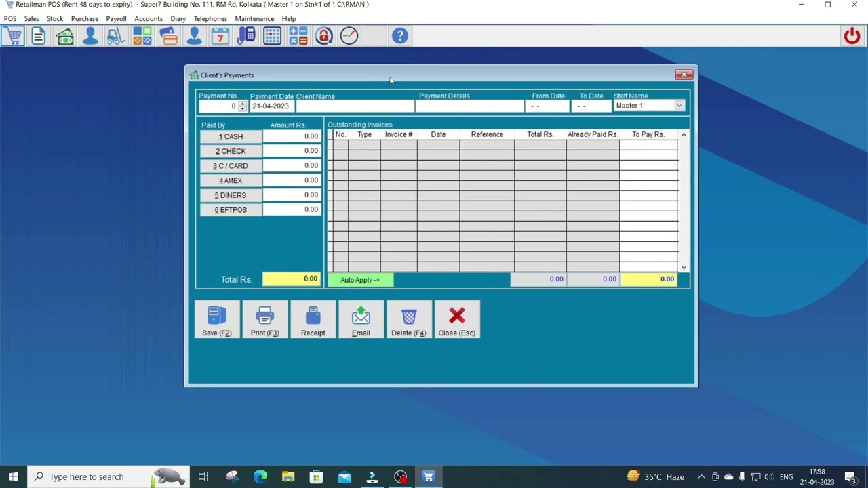The height and width of the screenshot is (488, 868).
Task: Click the yellow Total Rs. amount field
Action: point(292,279)
